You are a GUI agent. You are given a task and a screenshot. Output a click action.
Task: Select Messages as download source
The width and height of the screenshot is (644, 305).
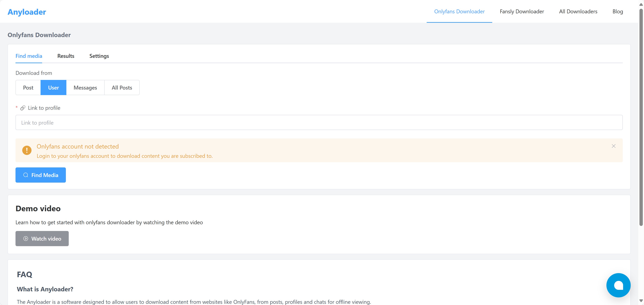85,88
